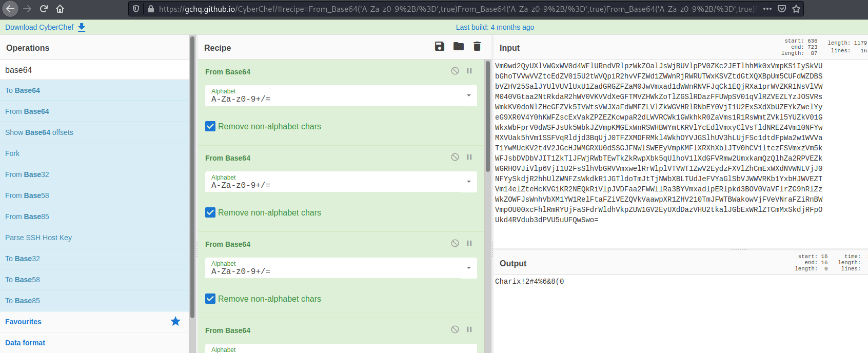Uncheck Remove non-alphabet chars in third operation
This screenshot has width=868, height=353.
[210, 299]
